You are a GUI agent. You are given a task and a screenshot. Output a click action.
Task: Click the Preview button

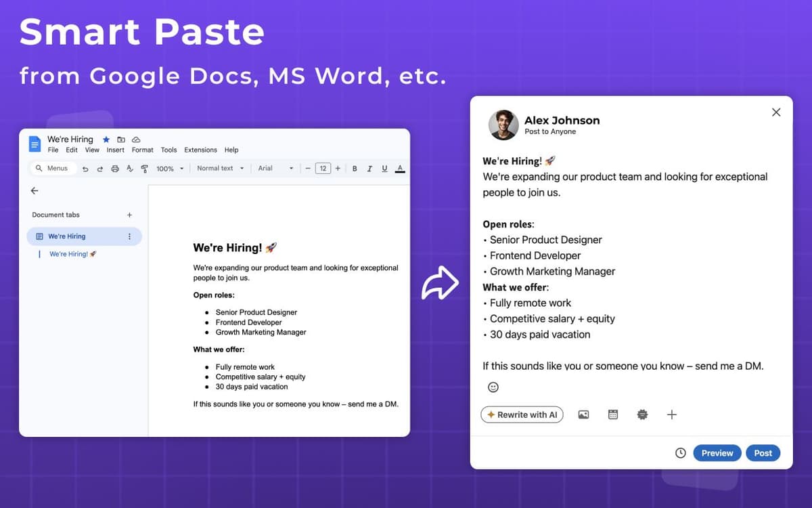(x=717, y=453)
